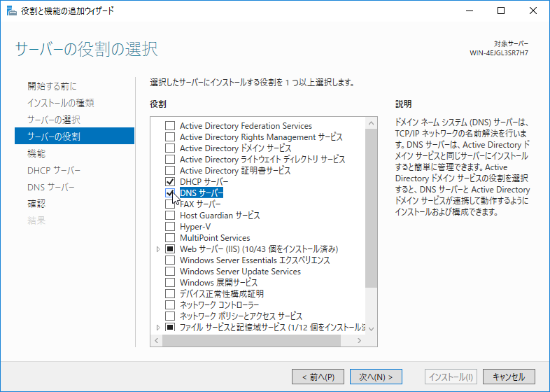Click the 次へ(N) button
Viewport: 550px width, 392px height.
click(x=376, y=377)
